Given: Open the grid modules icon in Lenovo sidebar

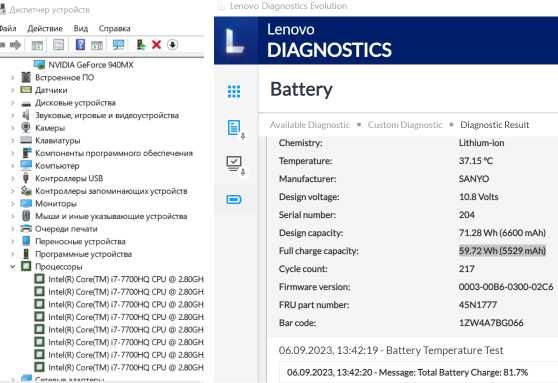Looking at the screenshot, I should pos(234,91).
